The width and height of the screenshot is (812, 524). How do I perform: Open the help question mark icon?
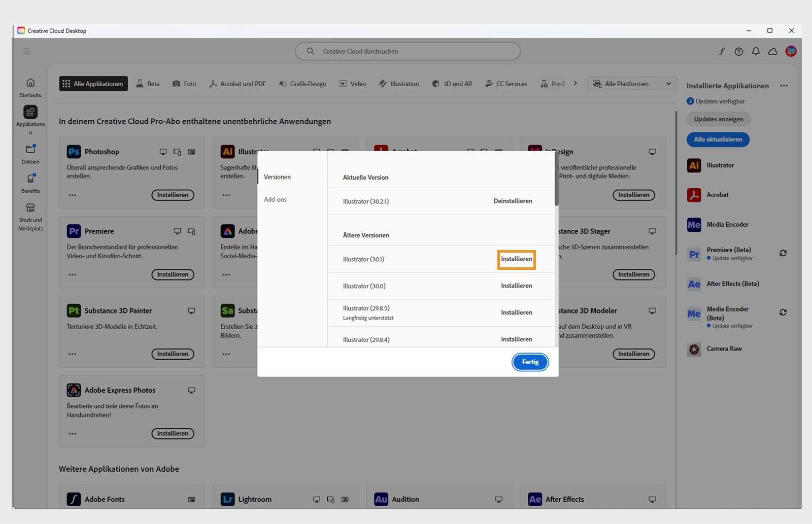click(739, 51)
